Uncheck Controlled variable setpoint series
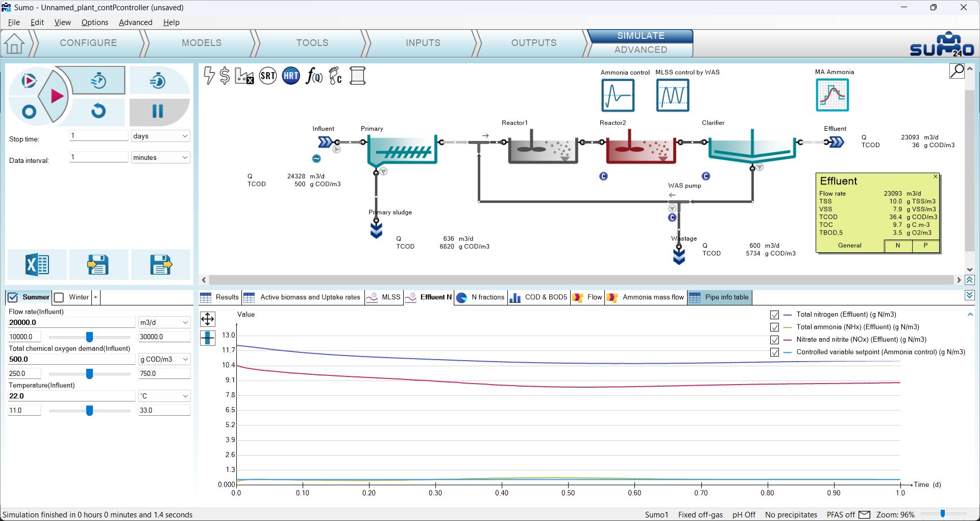 click(x=774, y=352)
